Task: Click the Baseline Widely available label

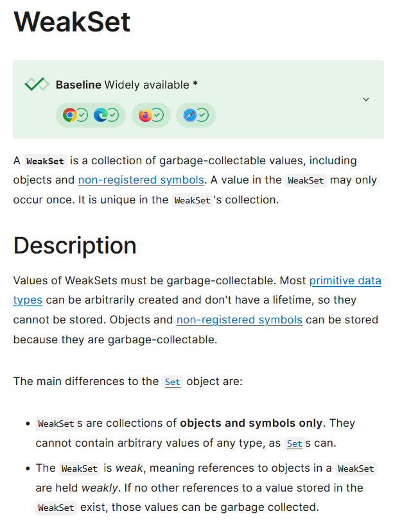Action: pos(127,85)
